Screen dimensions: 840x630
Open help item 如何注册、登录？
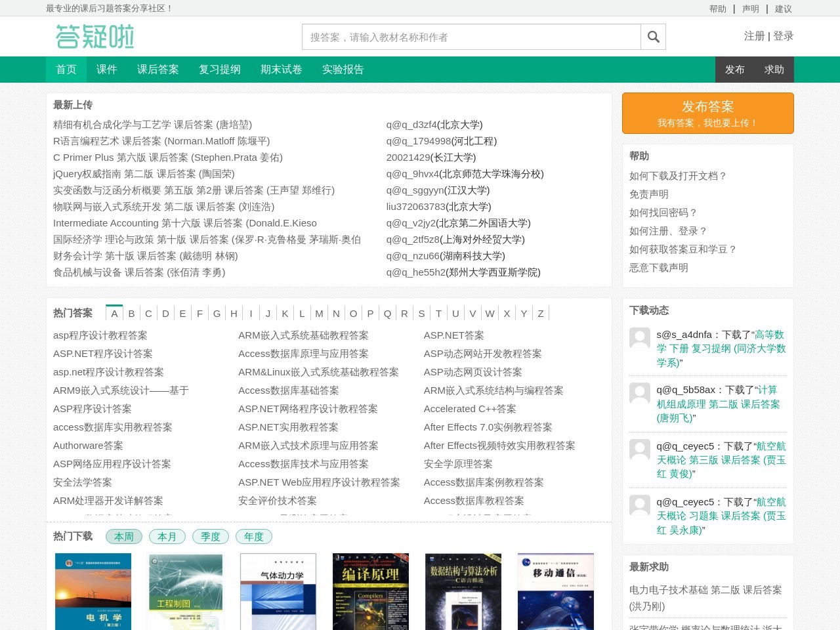[669, 231]
